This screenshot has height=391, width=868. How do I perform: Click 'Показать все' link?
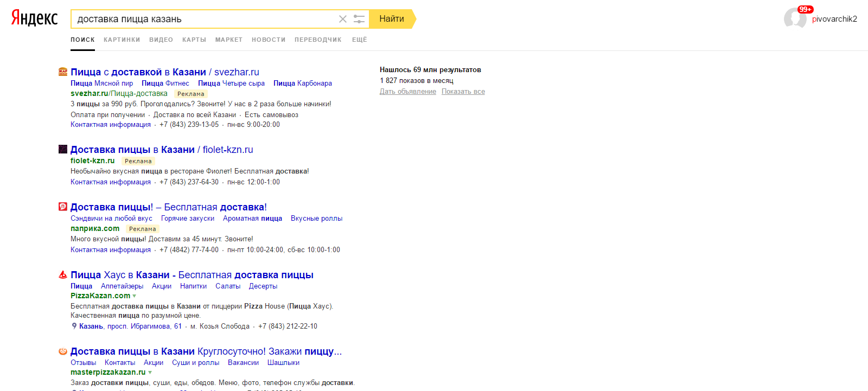pos(463,91)
